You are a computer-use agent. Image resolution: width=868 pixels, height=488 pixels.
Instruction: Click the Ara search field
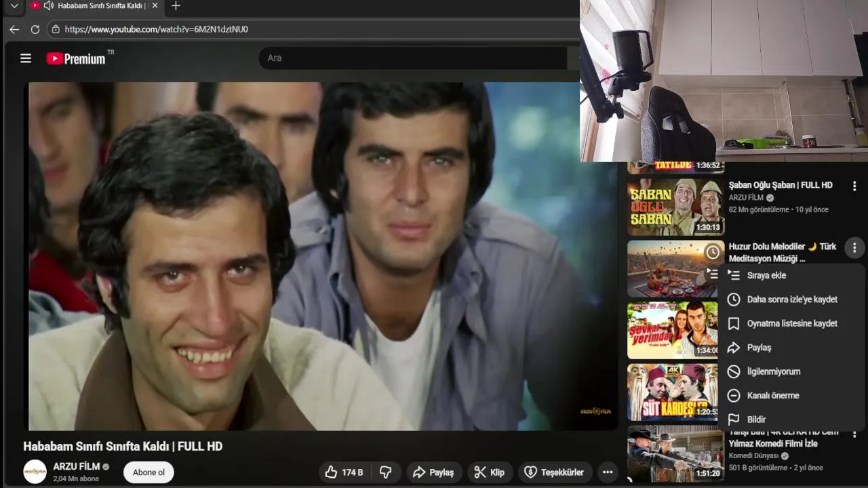pyautogui.click(x=412, y=58)
